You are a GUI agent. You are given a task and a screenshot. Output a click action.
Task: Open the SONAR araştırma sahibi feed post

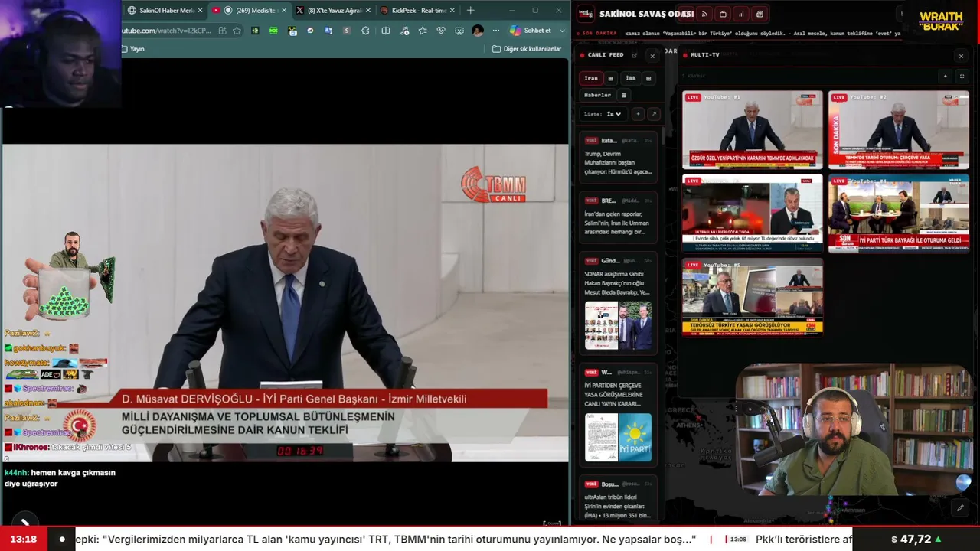click(619, 303)
